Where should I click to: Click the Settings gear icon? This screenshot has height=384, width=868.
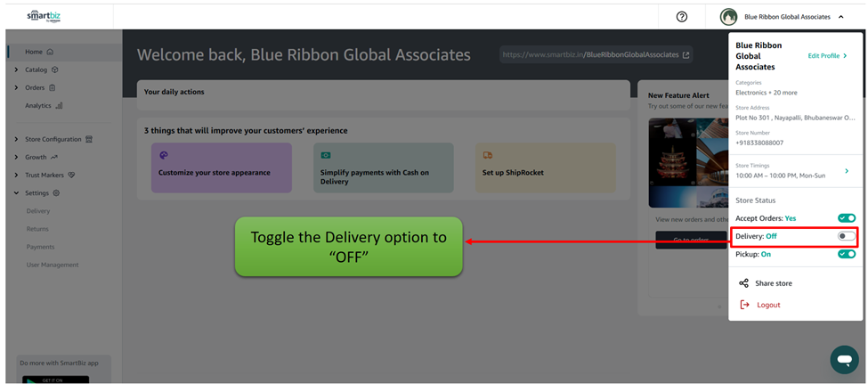coord(56,192)
